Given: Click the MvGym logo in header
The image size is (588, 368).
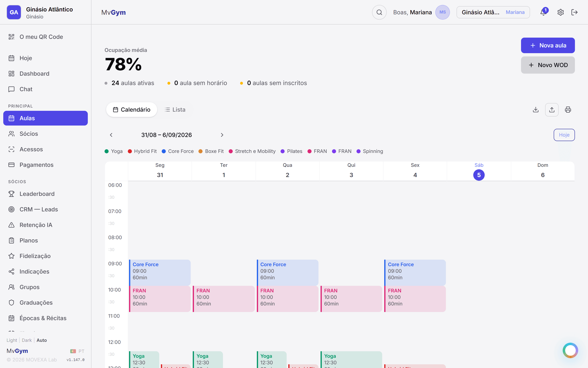Looking at the screenshot, I should click(114, 12).
